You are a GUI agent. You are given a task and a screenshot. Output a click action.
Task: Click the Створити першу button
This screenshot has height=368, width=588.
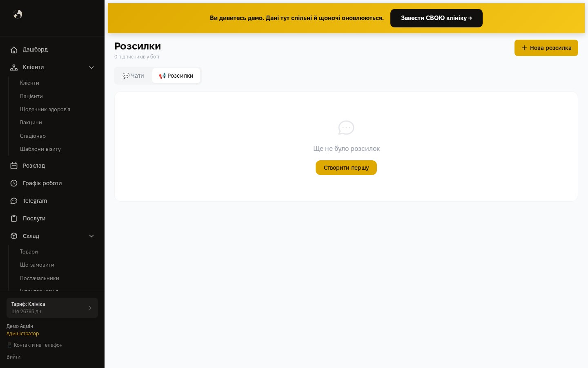click(x=346, y=168)
